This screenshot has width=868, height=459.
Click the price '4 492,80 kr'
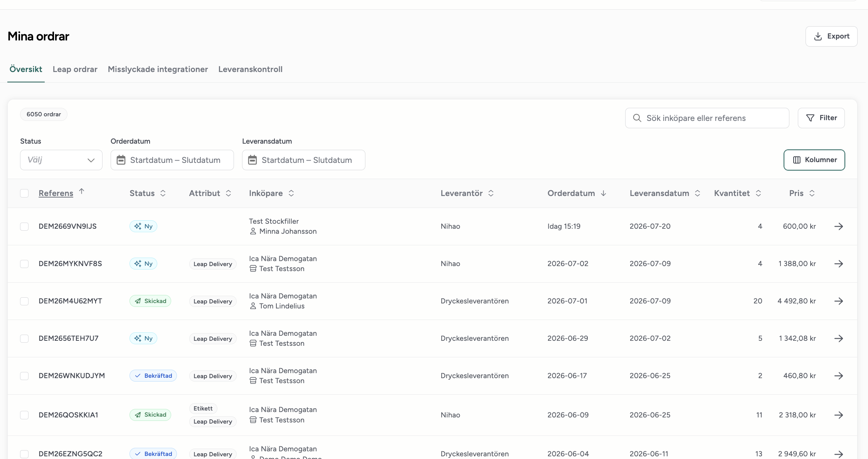click(797, 301)
